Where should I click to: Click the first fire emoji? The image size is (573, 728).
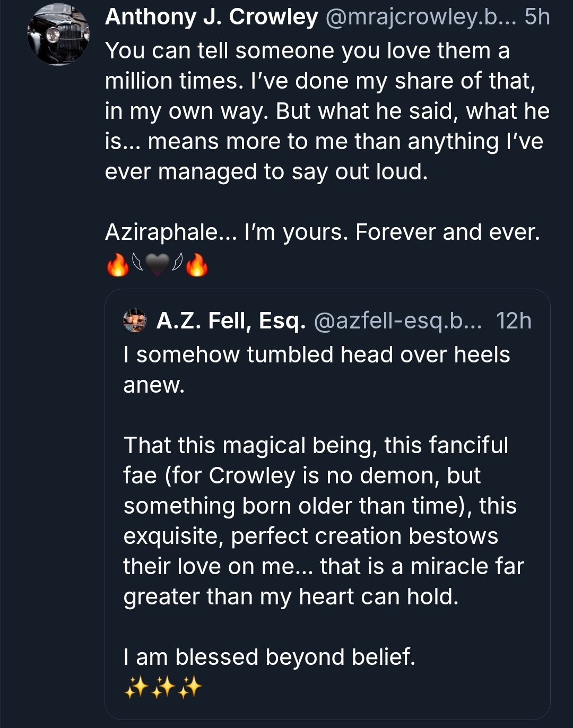118,264
